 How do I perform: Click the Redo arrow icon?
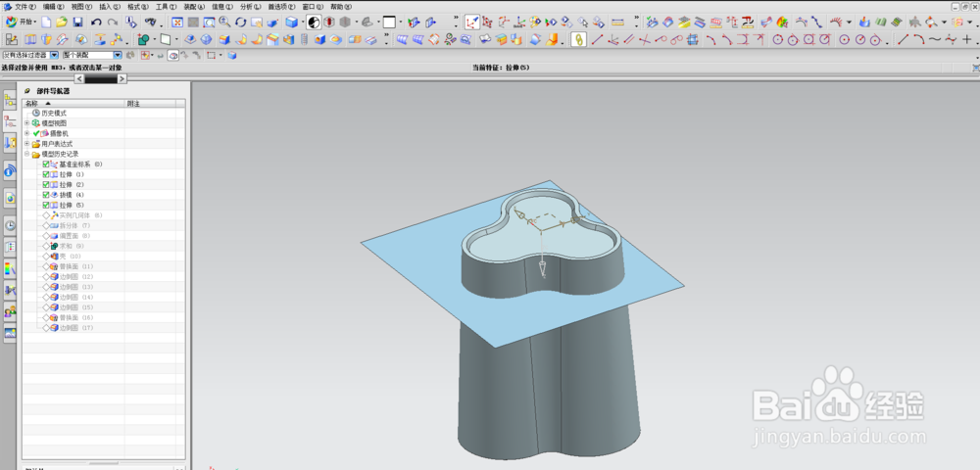(112, 22)
